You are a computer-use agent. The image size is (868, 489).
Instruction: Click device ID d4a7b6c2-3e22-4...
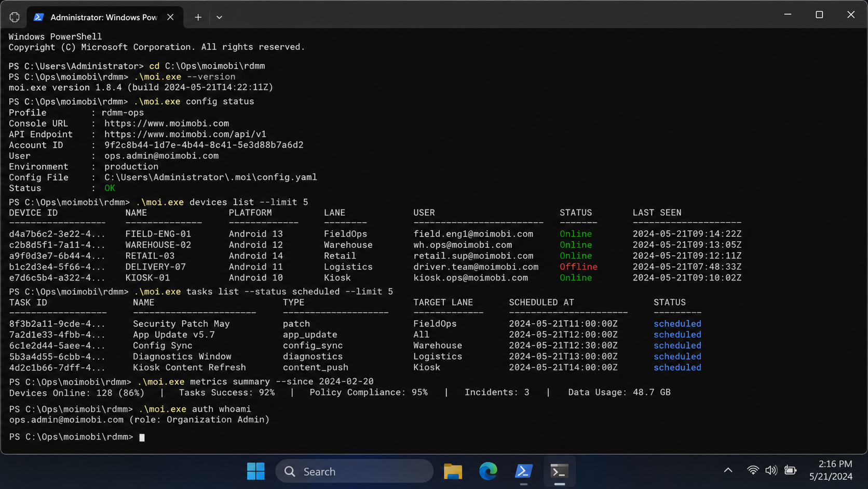[57, 234]
